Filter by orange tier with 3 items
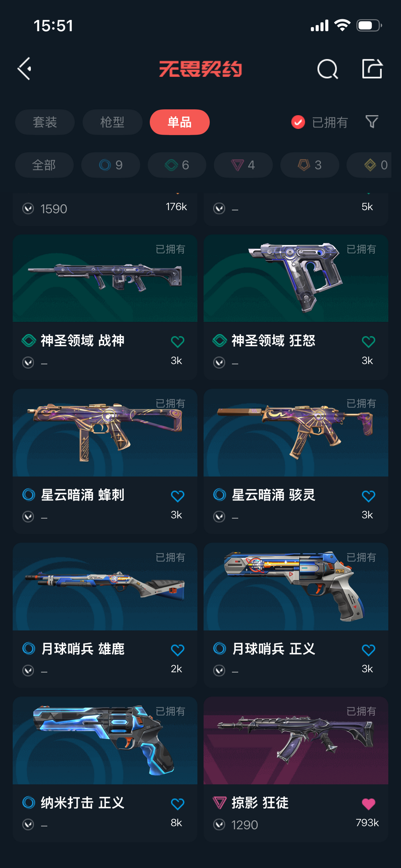Viewport: 401px width, 868px height. click(x=310, y=165)
